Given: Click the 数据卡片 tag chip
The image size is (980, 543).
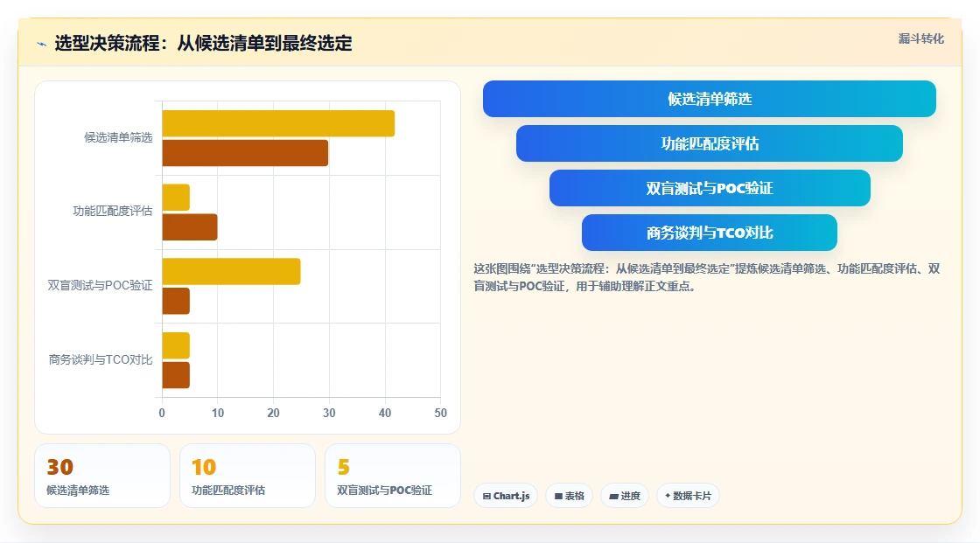Looking at the screenshot, I should coord(688,496).
